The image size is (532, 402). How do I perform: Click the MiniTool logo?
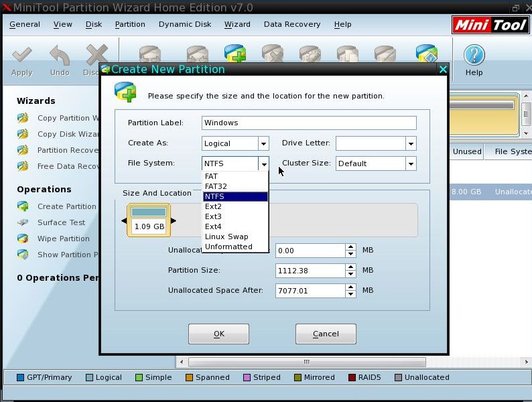point(490,25)
